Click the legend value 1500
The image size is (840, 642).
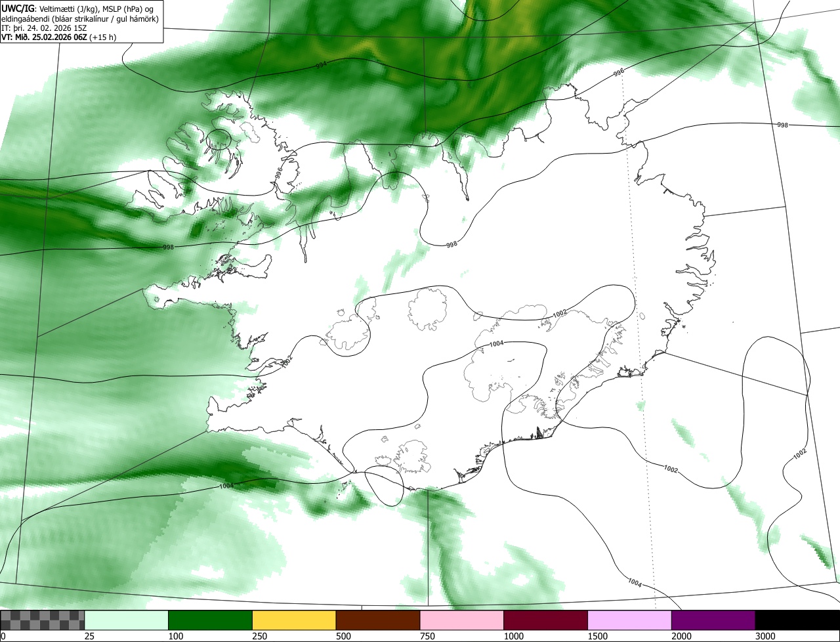[597, 635]
